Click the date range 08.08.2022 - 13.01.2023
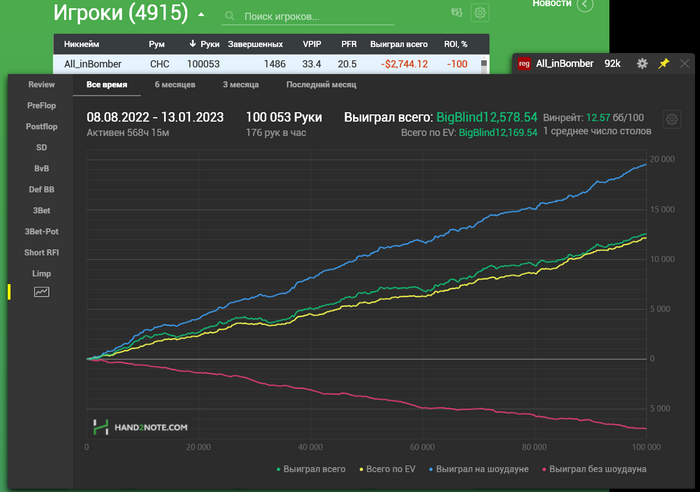700x492 pixels. pyautogui.click(x=155, y=117)
